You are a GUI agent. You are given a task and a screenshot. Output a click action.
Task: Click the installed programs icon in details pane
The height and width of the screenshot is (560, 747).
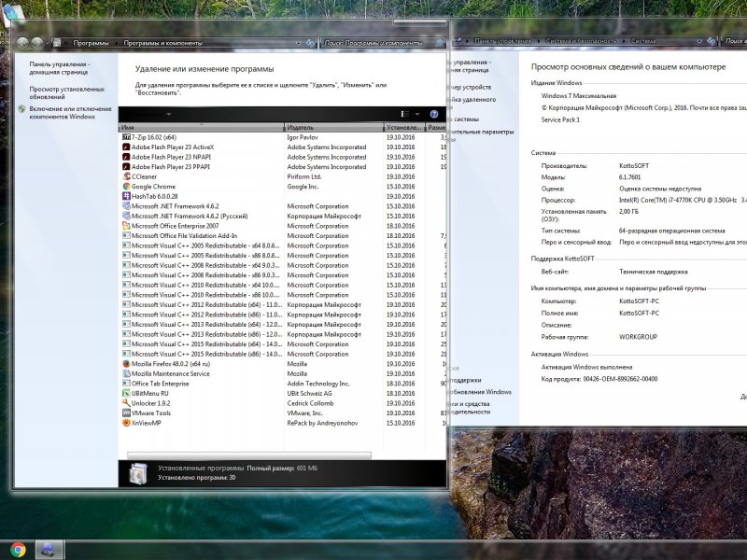[137, 473]
